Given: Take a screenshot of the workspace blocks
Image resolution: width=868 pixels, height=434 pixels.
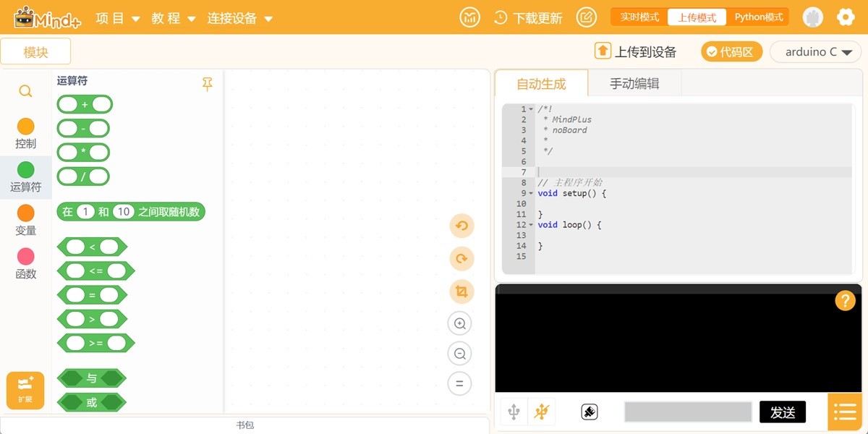Looking at the screenshot, I should (x=461, y=291).
